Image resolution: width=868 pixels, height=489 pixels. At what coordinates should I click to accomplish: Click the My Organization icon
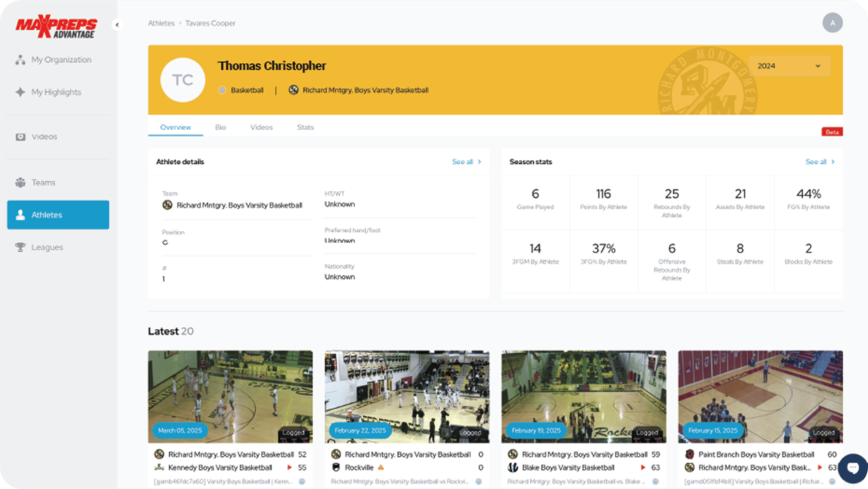(x=20, y=60)
